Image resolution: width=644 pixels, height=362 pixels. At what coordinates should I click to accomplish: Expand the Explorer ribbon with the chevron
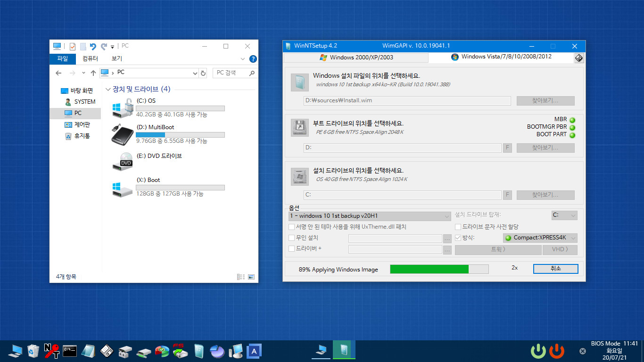click(x=243, y=59)
